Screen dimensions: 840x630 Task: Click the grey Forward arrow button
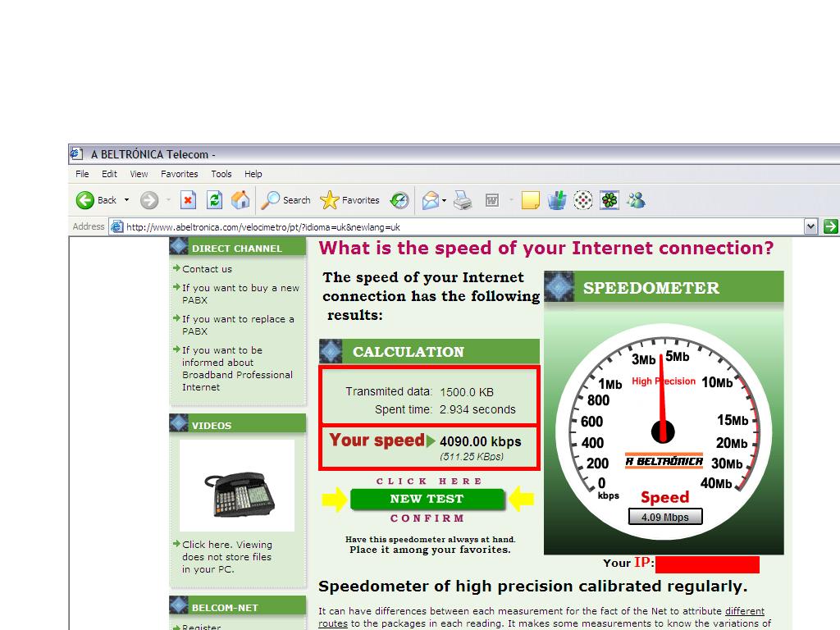coord(149,200)
